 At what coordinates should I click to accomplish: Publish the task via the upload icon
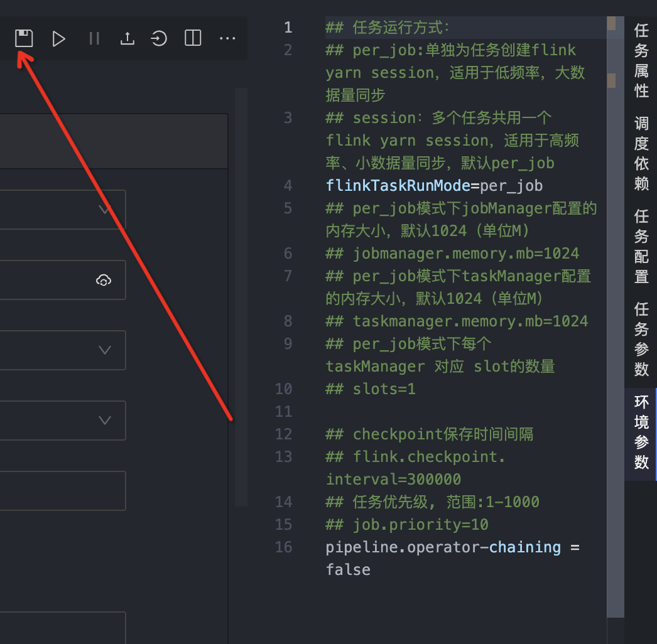128,38
